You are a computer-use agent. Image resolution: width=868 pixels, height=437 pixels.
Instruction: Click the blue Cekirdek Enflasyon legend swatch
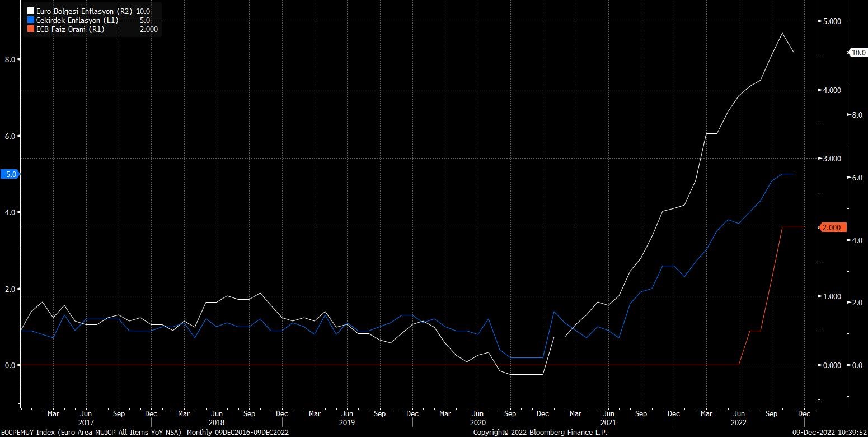pos(31,20)
